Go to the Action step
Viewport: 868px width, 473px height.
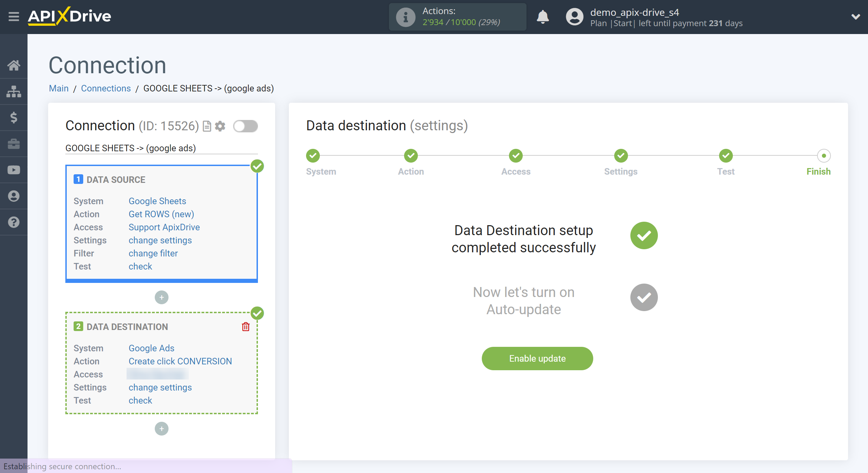tap(411, 156)
